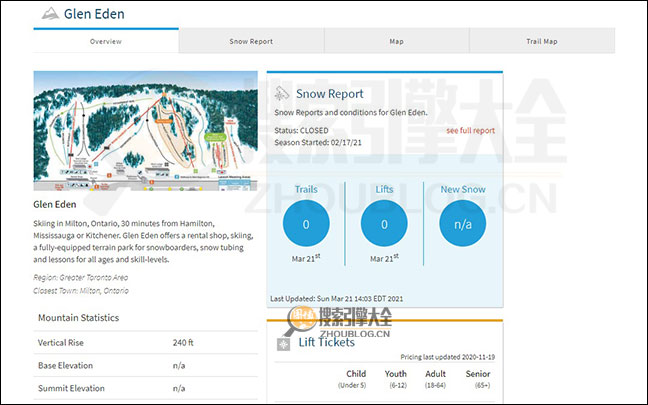The width and height of the screenshot is (648, 405).
Task: Open the Snow Report tab
Action: [x=251, y=41]
